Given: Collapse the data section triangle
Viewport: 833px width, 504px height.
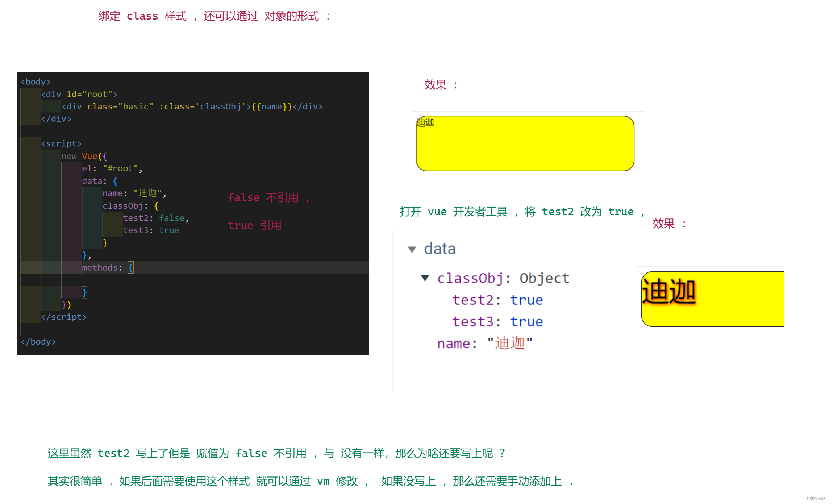Looking at the screenshot, I should [412, 249].
